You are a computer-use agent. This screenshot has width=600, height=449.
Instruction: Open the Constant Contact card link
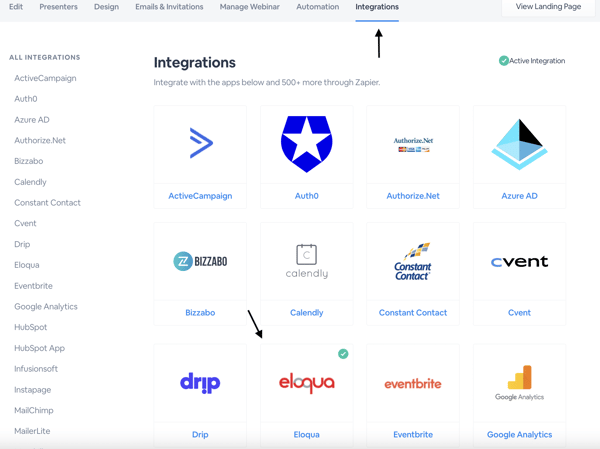tap(413, 313)
